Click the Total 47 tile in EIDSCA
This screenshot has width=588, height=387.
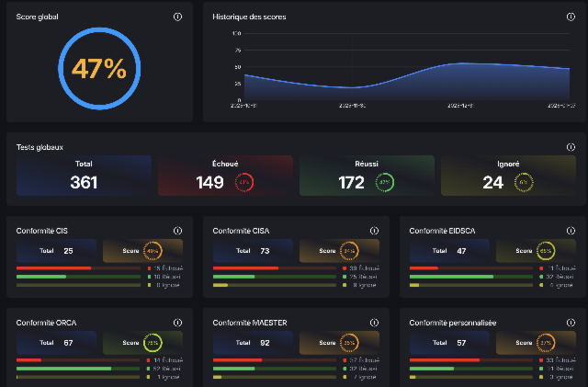449,251
